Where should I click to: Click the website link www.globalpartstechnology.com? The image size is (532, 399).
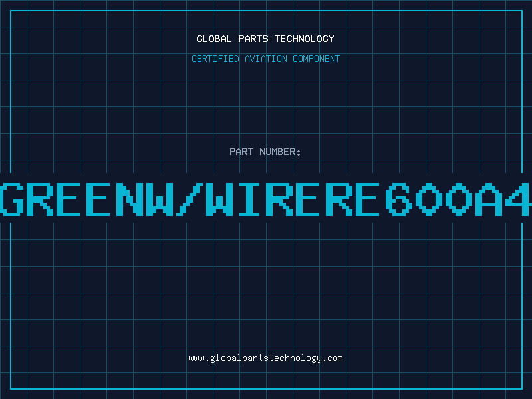pyautogui.click(x=265, y=358)
